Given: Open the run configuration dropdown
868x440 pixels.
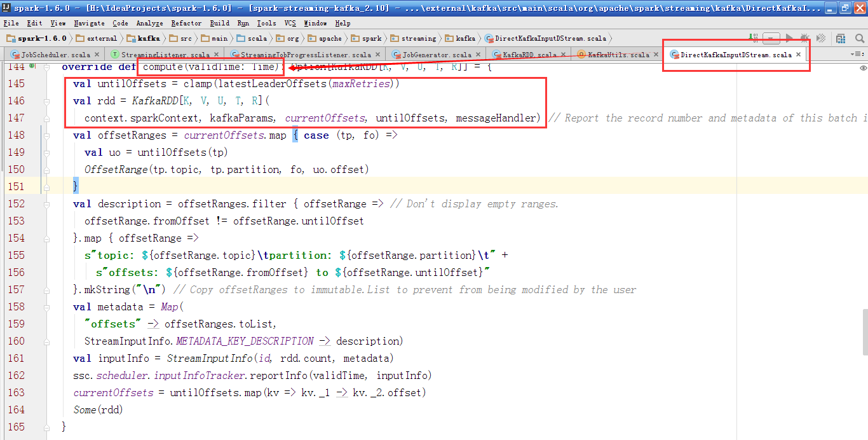Looking at the screenshot, I should click(x=771, y=38).
